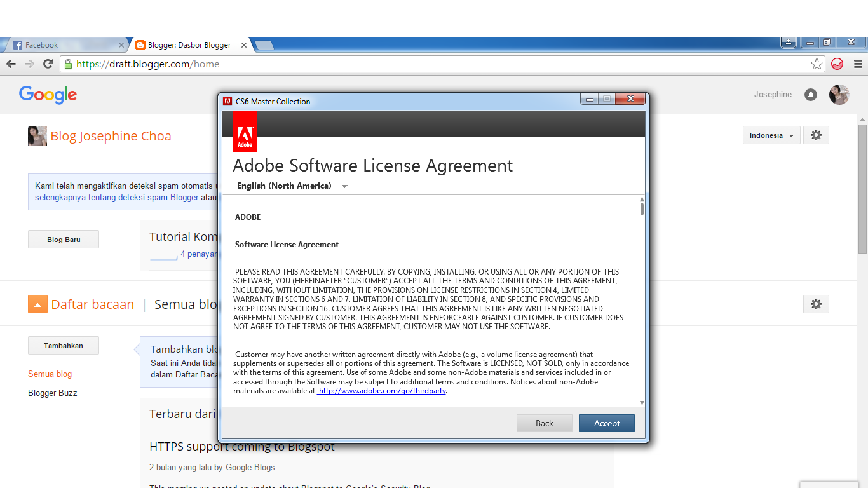868x488 pixels.
Task: Click Blog Baru button
Action: [64, 240]
